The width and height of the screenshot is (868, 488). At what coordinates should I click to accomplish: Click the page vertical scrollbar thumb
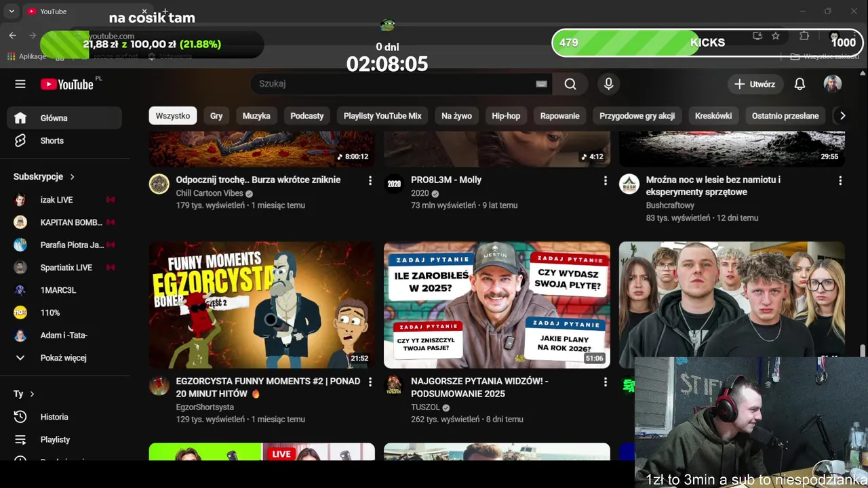(863, 351)
